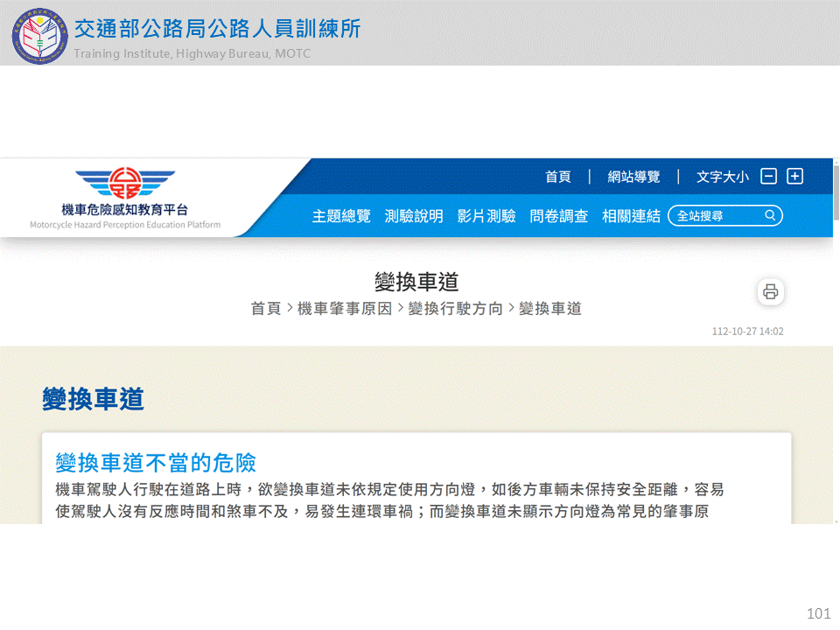Select the 測驗說明 menu item
The height and width of the screenshot is (630, 840).
pyautogui.click(x=414, y=216)
